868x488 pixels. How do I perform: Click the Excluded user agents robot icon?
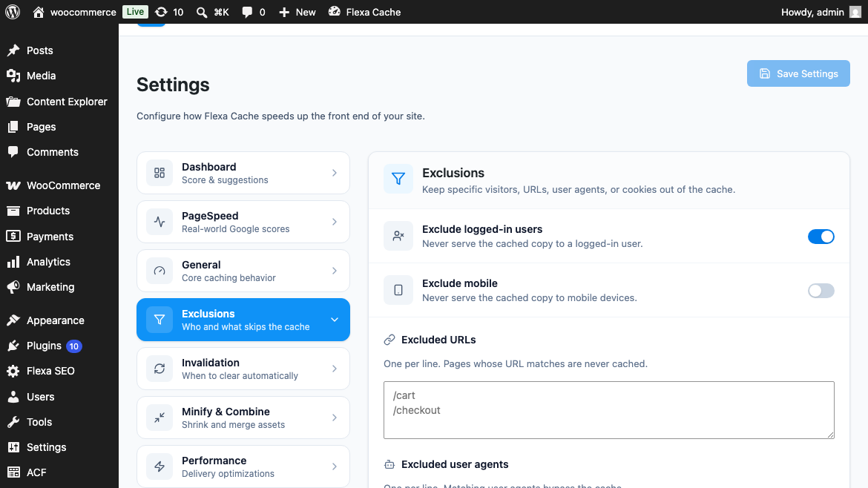[389, 464]
